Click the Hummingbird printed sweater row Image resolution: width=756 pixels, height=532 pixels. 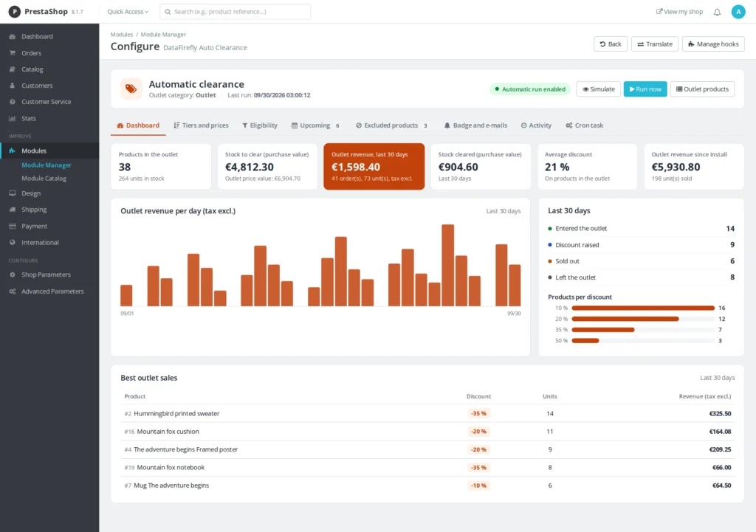(x=427, y=413)
